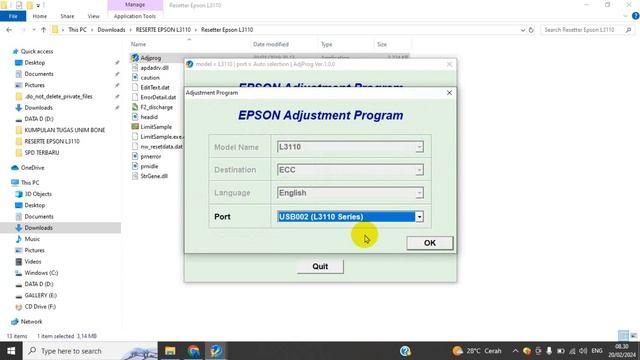The width and height of the screenshot is (640, 360).
Task: Select the Adjprog application file
Action: (151, 58)
